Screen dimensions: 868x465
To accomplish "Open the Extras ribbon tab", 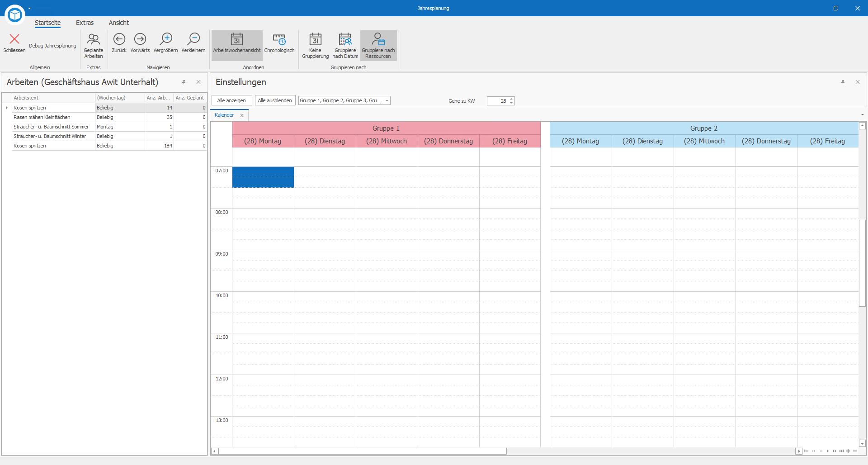I will pyautogui.click(x=85, y=23).
